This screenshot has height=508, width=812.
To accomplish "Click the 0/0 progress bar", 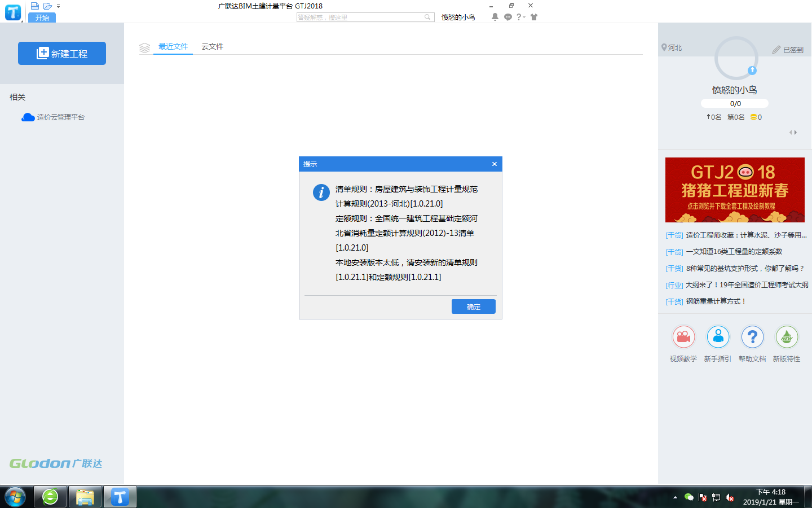I will (x=735, y=103).
